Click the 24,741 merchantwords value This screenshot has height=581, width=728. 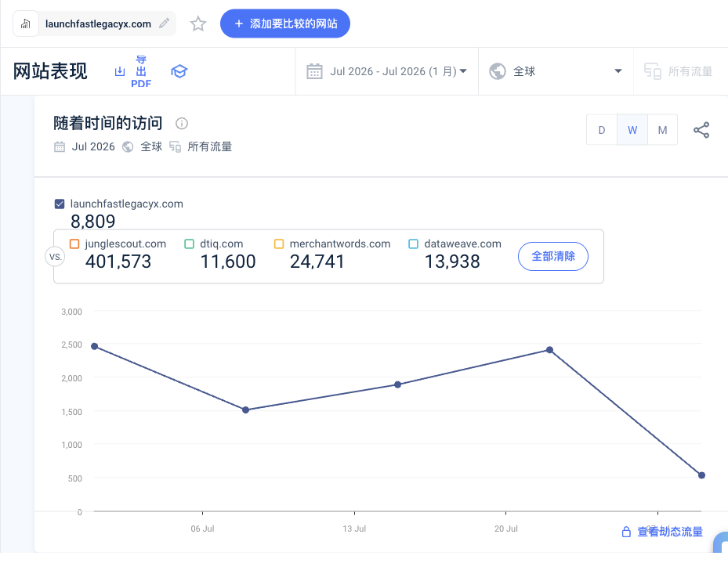click(317, 262)
